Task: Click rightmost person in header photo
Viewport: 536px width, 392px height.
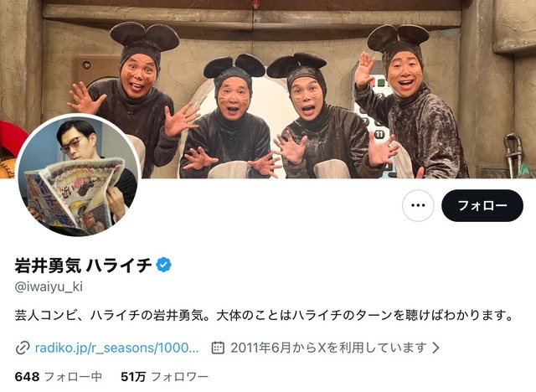Action: tap(410, 102)
